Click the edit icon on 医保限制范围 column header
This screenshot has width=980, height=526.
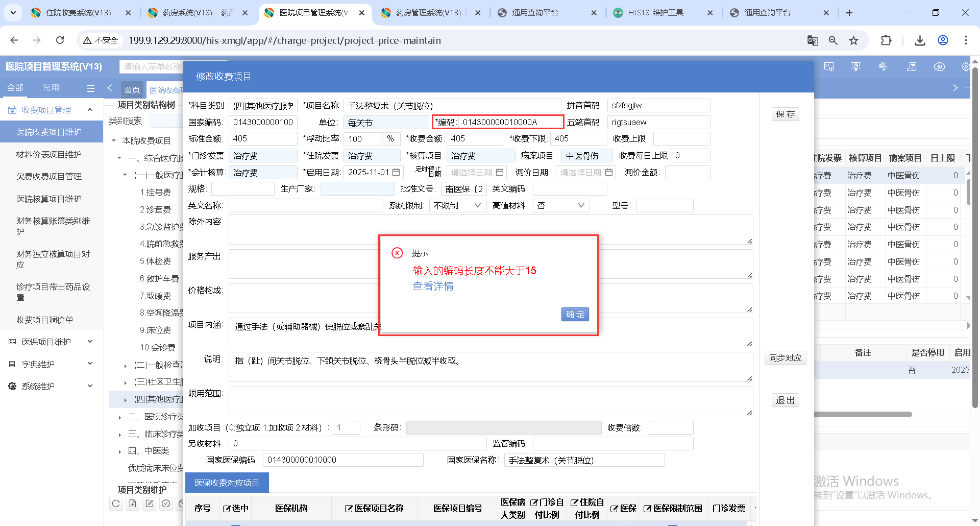click(x=647, y=509)
